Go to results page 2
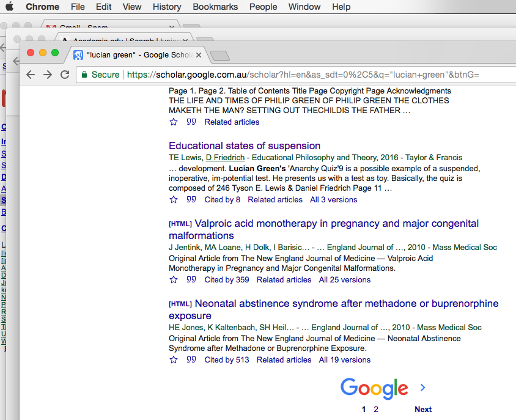 [376, 409]
